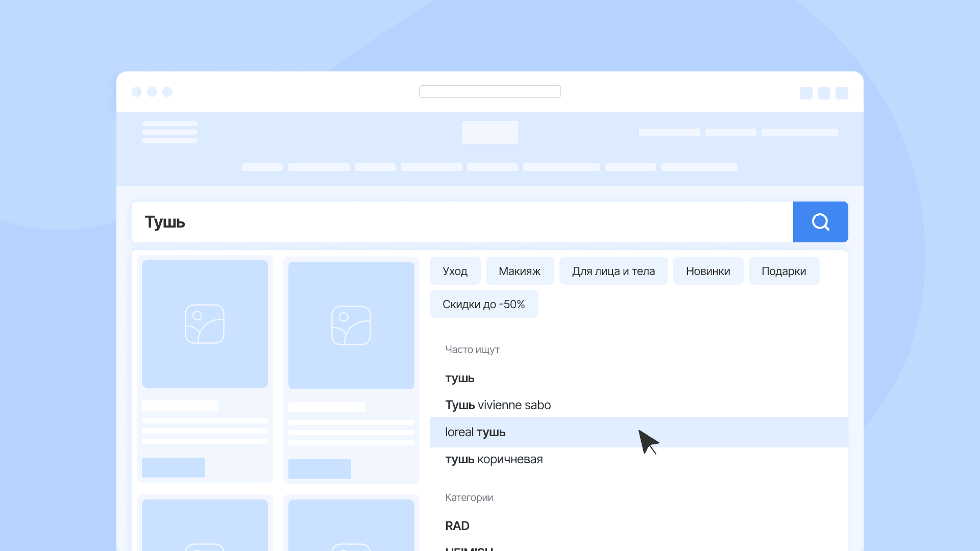Open the Скидки до -50% chip
980x551 pixels.
point(484,304)
